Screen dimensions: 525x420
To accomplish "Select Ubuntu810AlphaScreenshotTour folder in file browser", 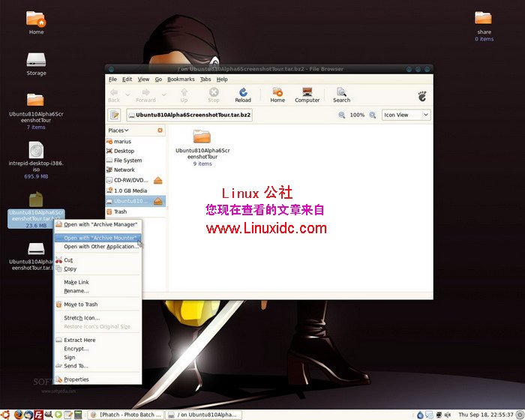I will pos(202,147).
